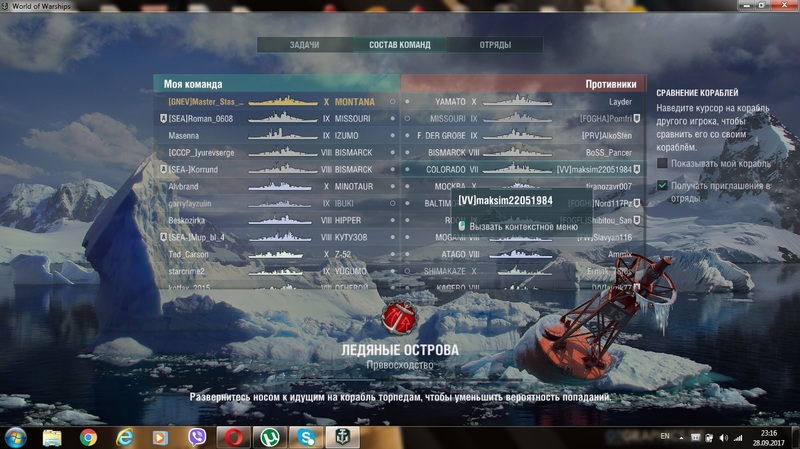Screen dimensions: 800x449
Task: Select player Beskozirka
Action: click(x=187, y=220)
